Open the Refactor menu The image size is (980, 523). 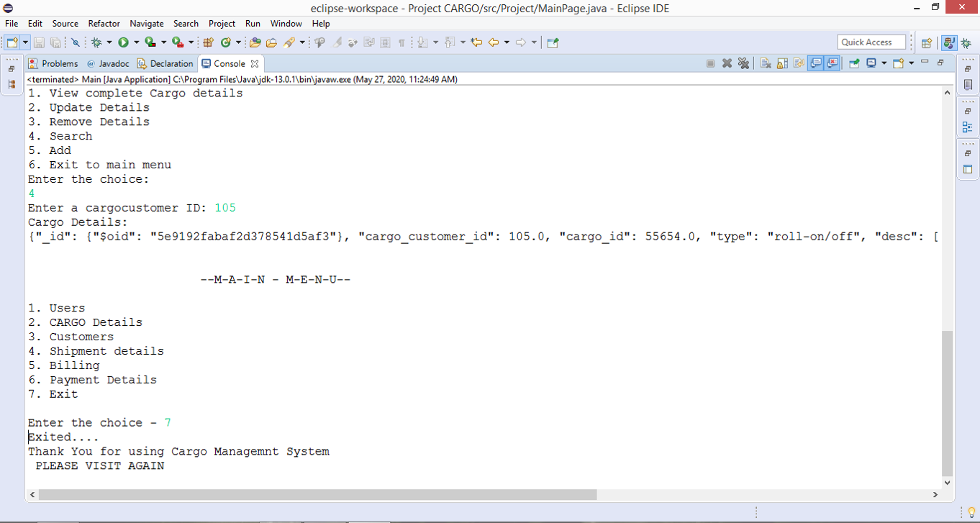(104, 24)
